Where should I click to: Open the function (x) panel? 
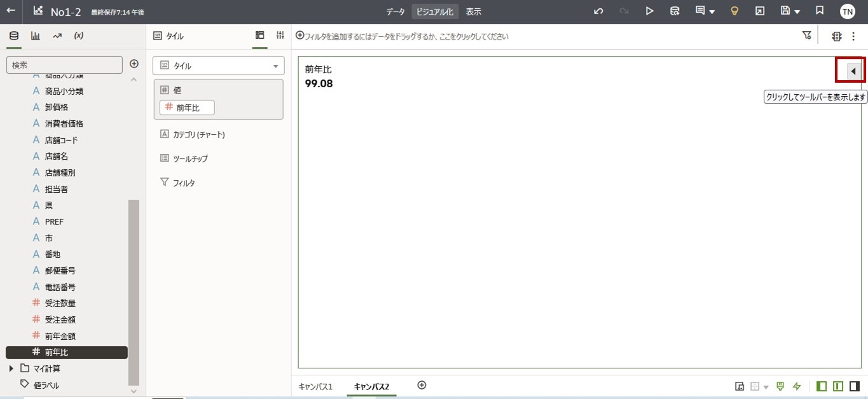[x=79, y=36]
